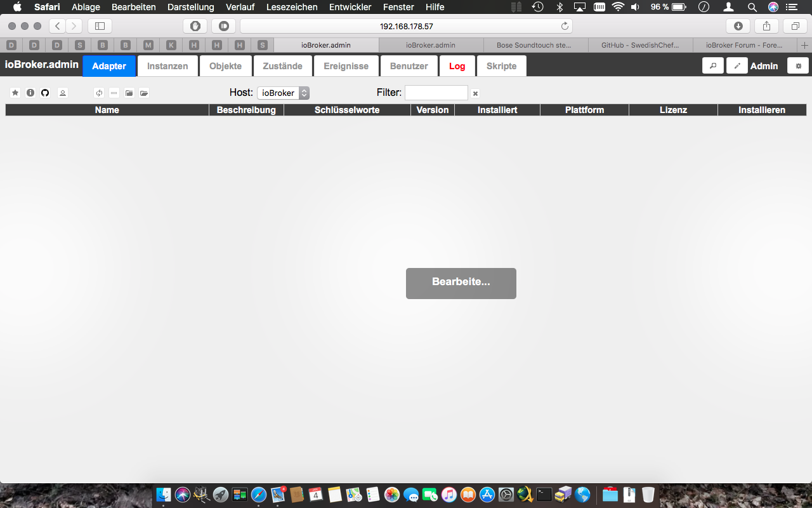
Task: Click the star favorites icon in adapter toolbar
Action: 15,93
